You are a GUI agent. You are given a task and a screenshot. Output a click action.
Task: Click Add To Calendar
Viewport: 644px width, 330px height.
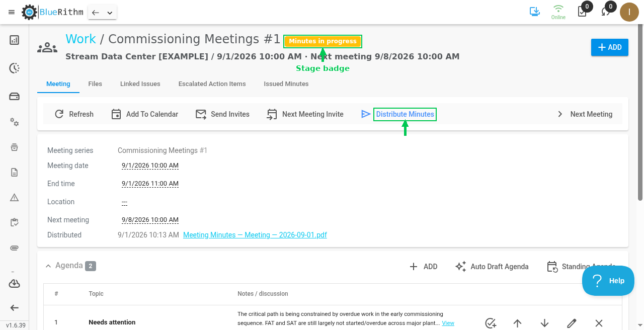pos(145,114)
